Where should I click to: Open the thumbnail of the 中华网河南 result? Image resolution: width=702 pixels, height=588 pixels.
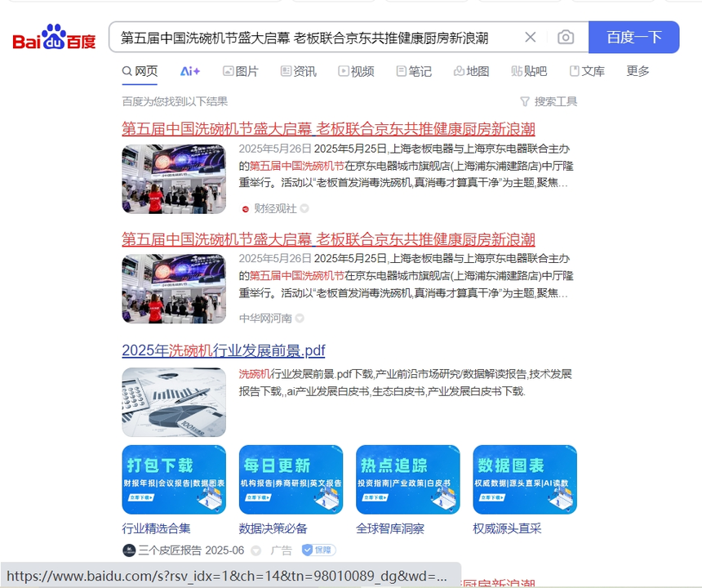(x=174, y=289)
